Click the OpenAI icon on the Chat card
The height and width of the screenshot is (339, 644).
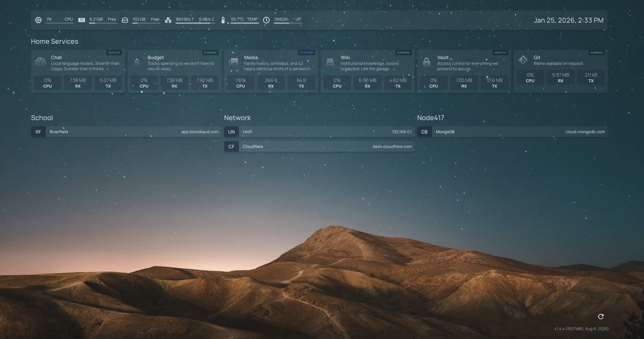(x=41, y=63)
